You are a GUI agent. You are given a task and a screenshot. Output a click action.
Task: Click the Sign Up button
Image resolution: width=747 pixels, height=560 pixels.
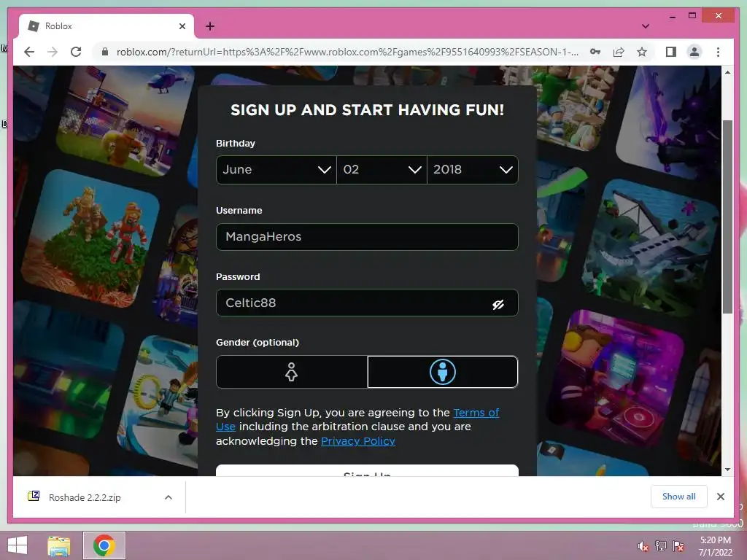tap(367, 470)
